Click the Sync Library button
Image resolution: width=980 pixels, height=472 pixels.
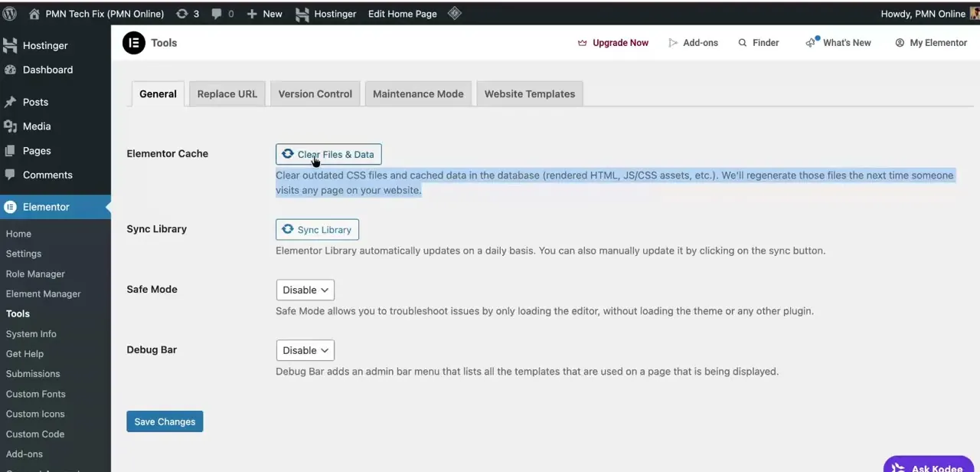pyautogui.click(x=317, y=229)
